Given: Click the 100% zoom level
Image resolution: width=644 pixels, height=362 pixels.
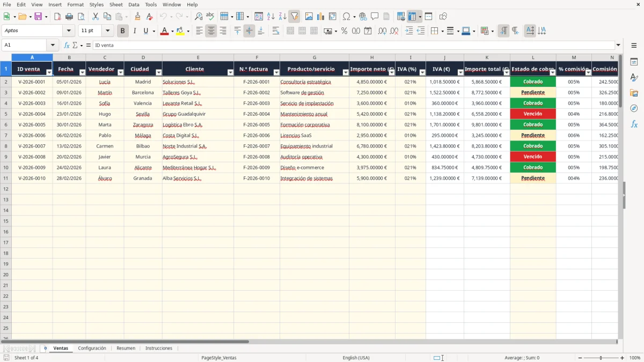Looking at the screenshot, I should (x=634, y=358).
